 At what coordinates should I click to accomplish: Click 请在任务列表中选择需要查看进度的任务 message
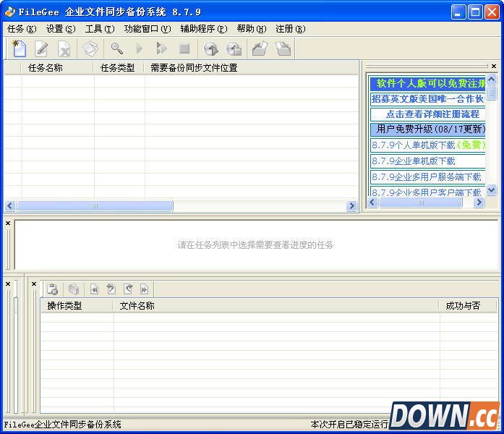coord(255,245)
